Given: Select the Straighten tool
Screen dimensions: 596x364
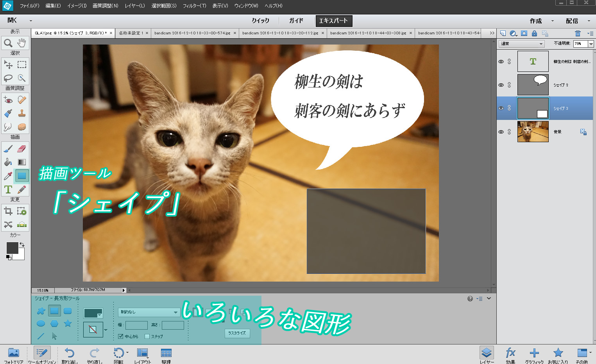Looking at the screenshot, I should [x=22, y=225].
